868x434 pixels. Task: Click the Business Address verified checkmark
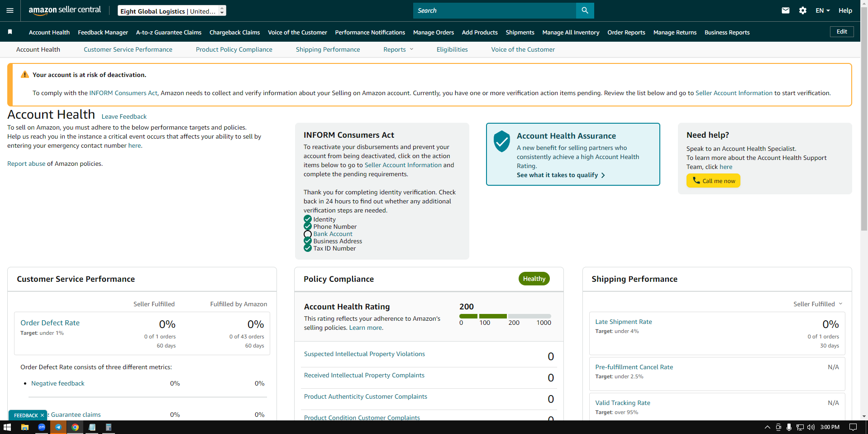click(x=308, y=241)
